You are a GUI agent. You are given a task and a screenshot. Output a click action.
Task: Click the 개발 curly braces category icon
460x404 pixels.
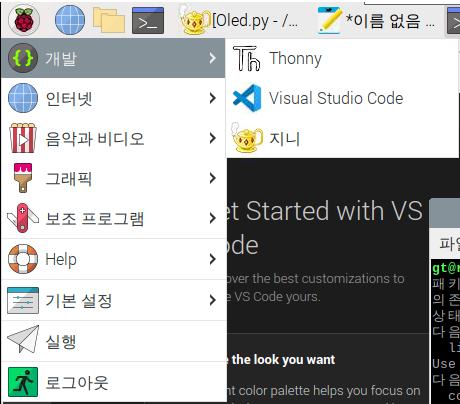(x=23, y=58)
